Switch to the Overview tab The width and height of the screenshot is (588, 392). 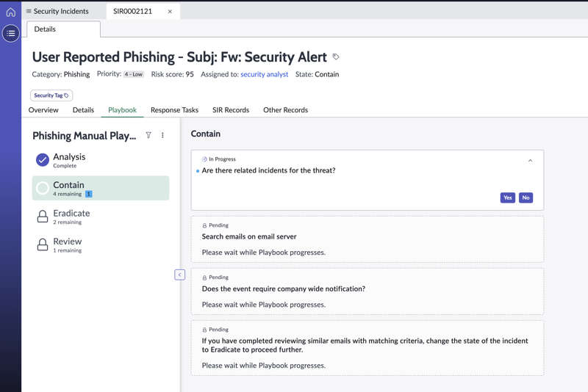43,110
